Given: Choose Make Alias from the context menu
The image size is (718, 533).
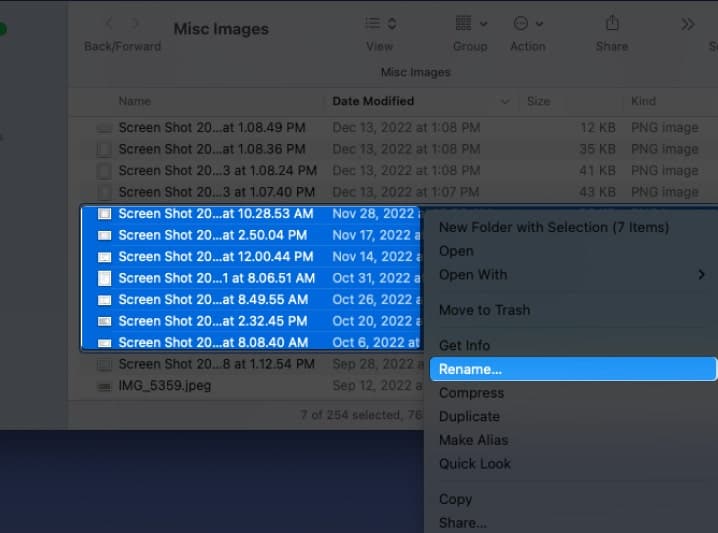Looking at the screenshot, I should coord(473,440).
